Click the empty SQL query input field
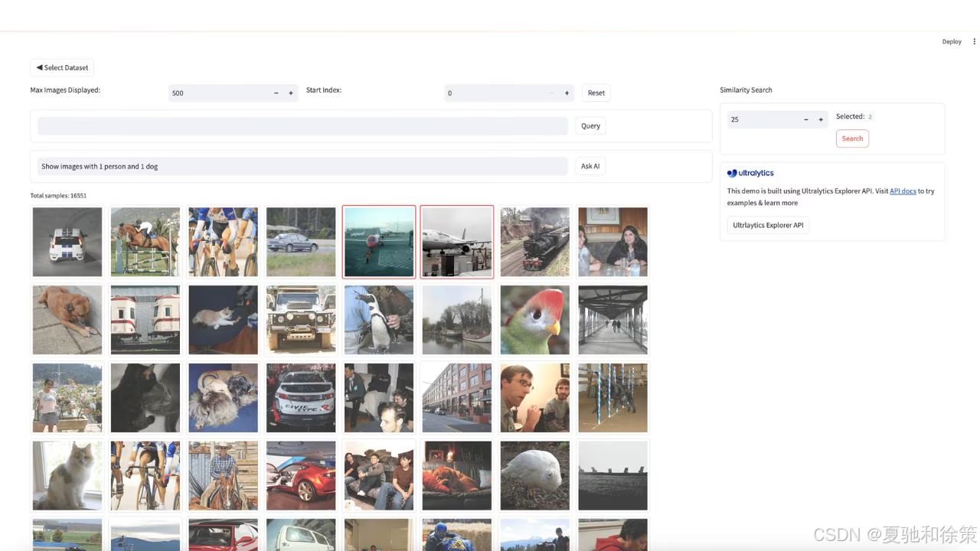Screen dimensions: 980x551 tap(303, 126)
